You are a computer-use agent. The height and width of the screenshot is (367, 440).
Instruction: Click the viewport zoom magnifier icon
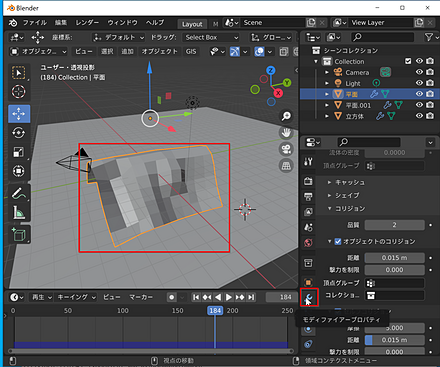point(286,116)
